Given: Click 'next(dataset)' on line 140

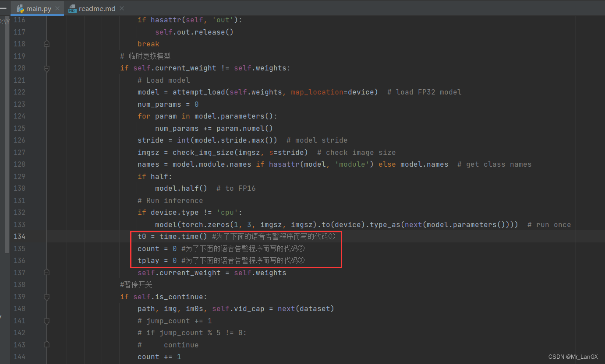Looking at the screenshot, I should (306, 308).
